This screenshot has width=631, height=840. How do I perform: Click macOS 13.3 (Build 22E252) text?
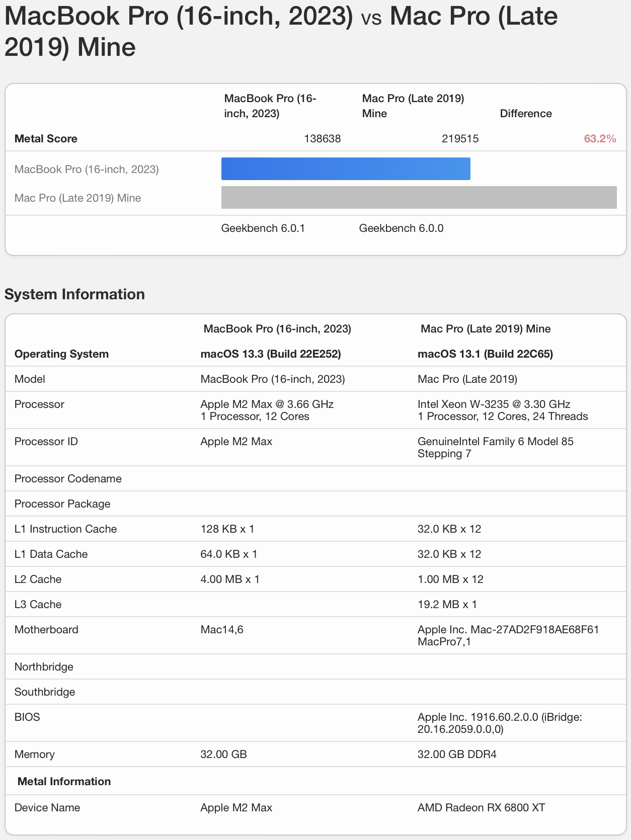click(x=271, y=354)
